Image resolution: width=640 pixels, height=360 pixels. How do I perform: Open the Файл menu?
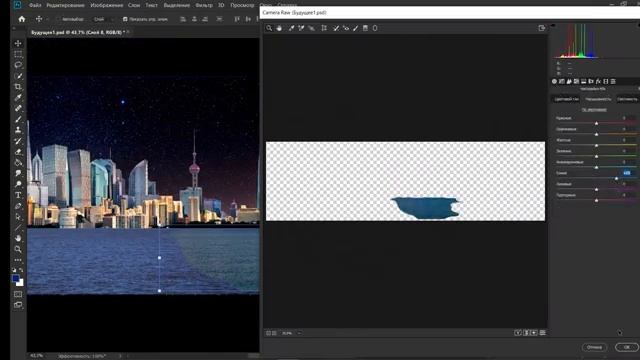(35, 5)
